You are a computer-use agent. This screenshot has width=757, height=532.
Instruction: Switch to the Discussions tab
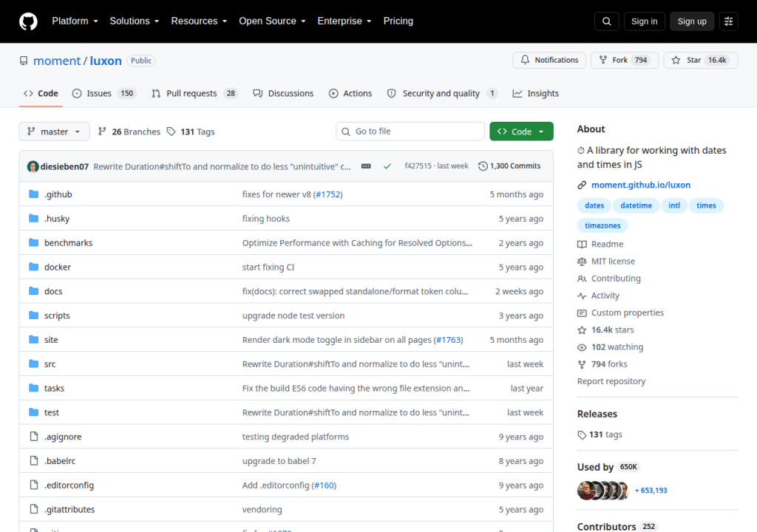(283, 93)
